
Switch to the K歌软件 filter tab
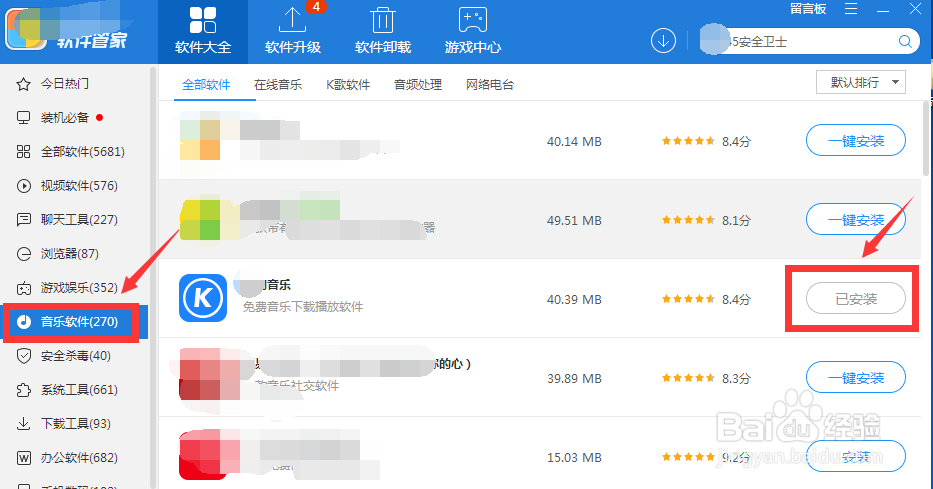[x=348, y=84]
